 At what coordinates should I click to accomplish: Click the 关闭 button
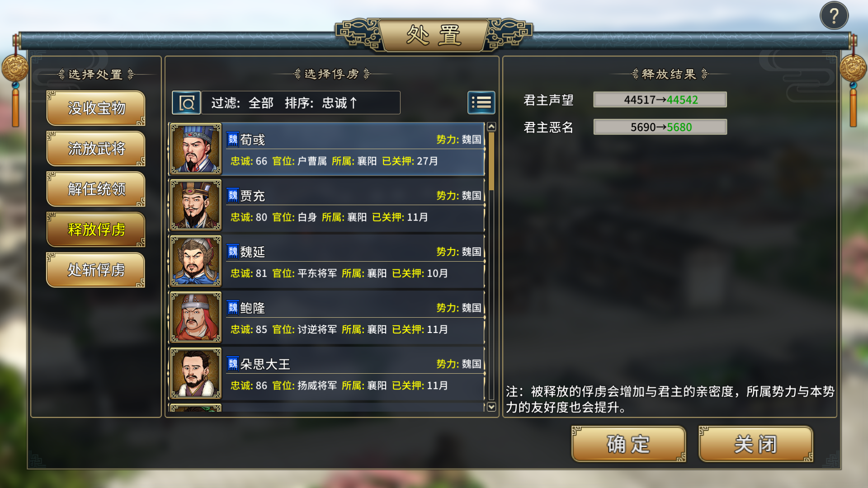(x=755, y=444)
